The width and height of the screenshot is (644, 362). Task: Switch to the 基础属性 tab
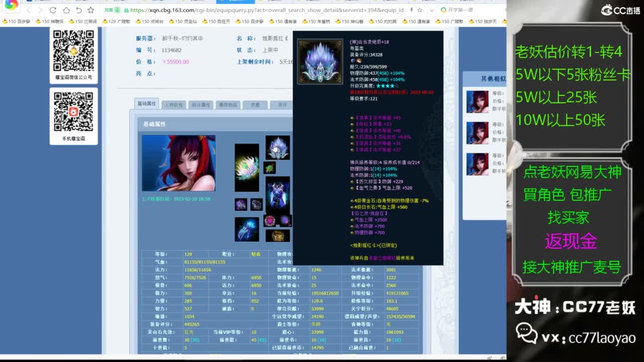click(146, 104)
